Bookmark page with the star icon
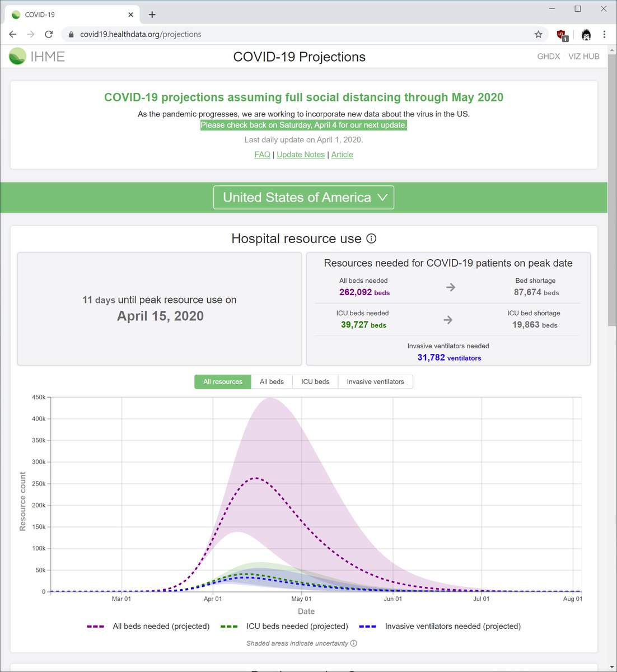Screen dimensions: 617x672 coord(538,34)
